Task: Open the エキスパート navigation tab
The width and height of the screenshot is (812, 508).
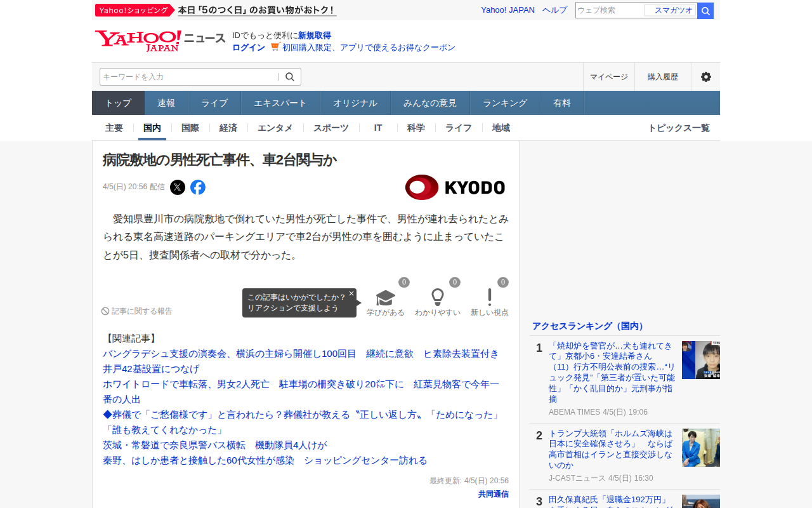Action: coord(280,103)
